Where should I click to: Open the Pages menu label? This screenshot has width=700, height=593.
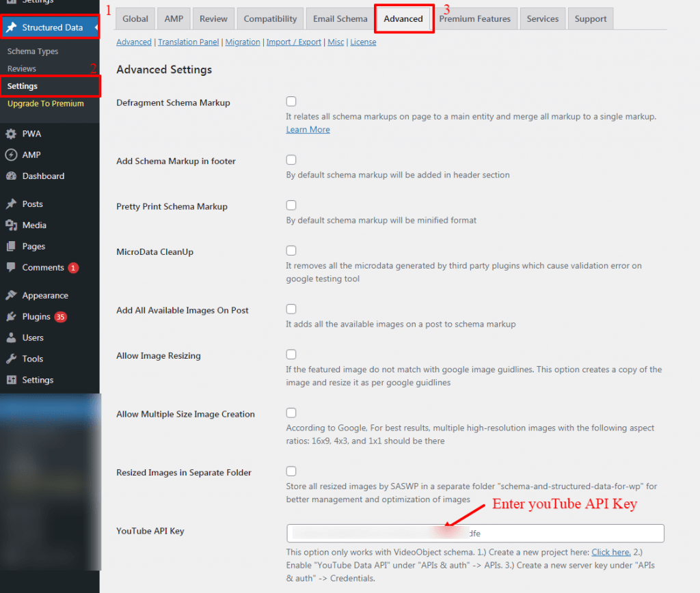[34, 247]
